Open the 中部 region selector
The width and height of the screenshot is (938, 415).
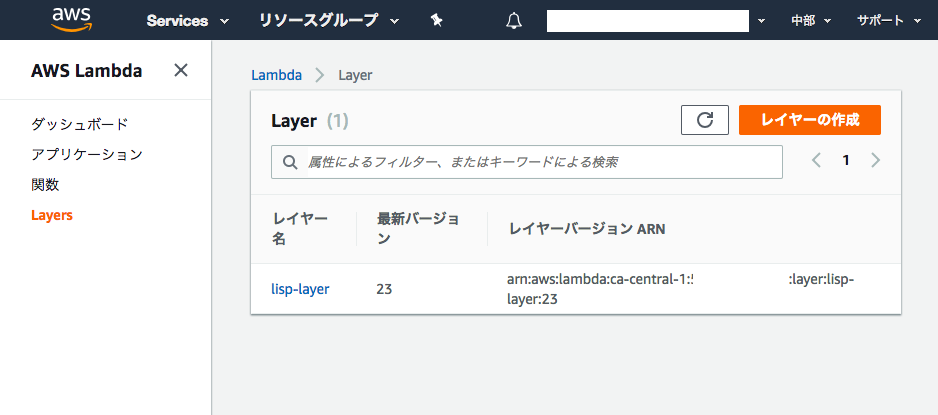pyautogui.click(x=811, y=21)
